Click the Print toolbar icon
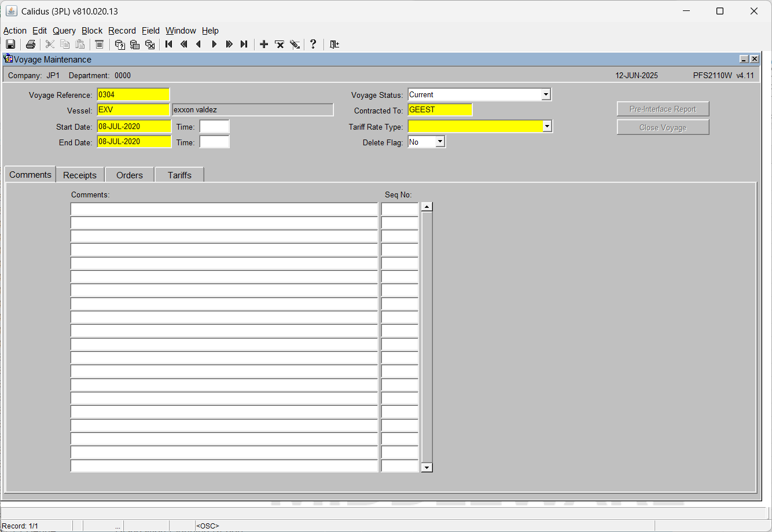The width and height of the screenshot is (772, 532). click(x=31, y=45)
